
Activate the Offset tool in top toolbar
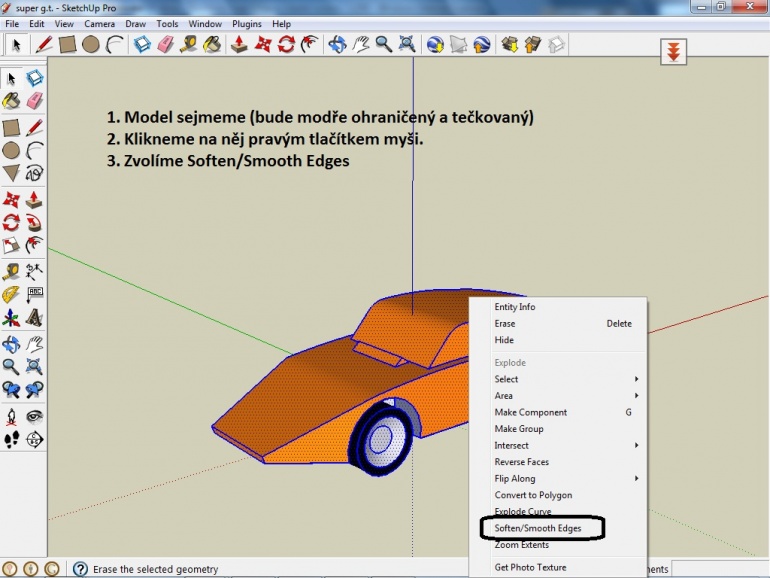click(309, 44)
